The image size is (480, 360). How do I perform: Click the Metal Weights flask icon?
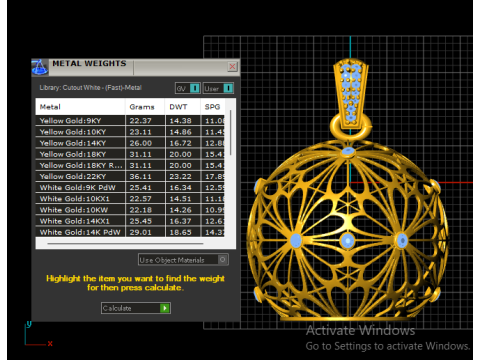click(40, 67)
